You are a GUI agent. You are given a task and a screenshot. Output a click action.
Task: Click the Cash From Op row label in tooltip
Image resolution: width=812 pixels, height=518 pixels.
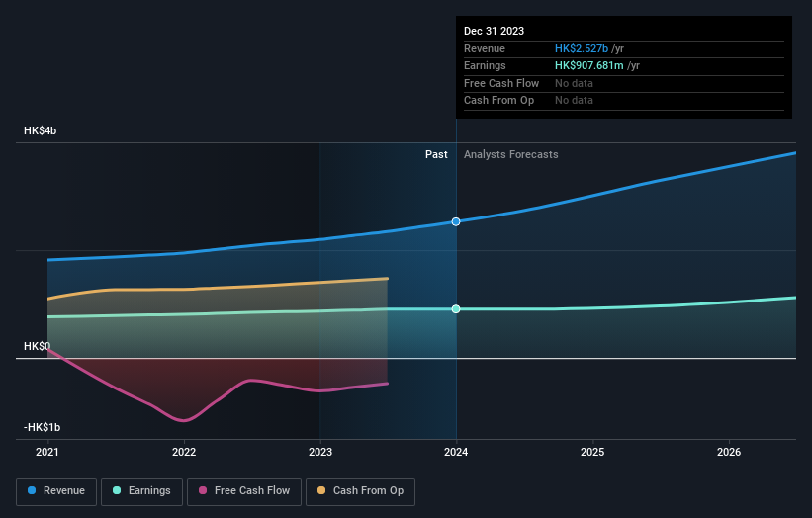(498, 101)
